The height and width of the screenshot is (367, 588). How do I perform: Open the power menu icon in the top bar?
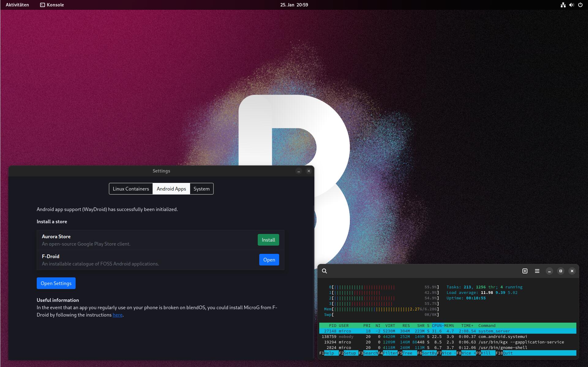(580, 5)
